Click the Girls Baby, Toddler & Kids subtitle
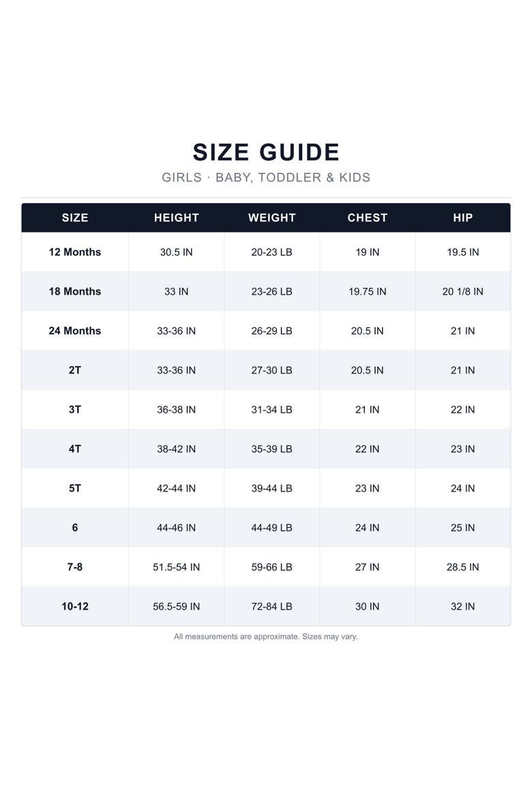 [x=266, y=177]
